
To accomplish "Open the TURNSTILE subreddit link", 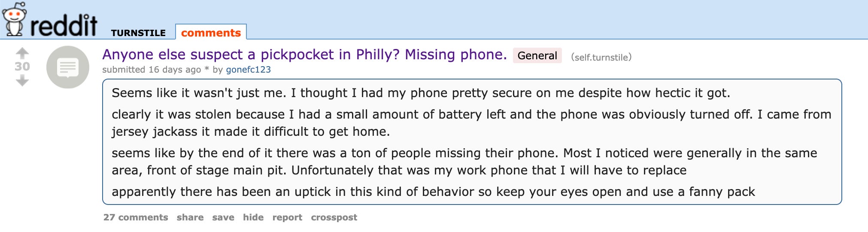I will pos(138,33).
